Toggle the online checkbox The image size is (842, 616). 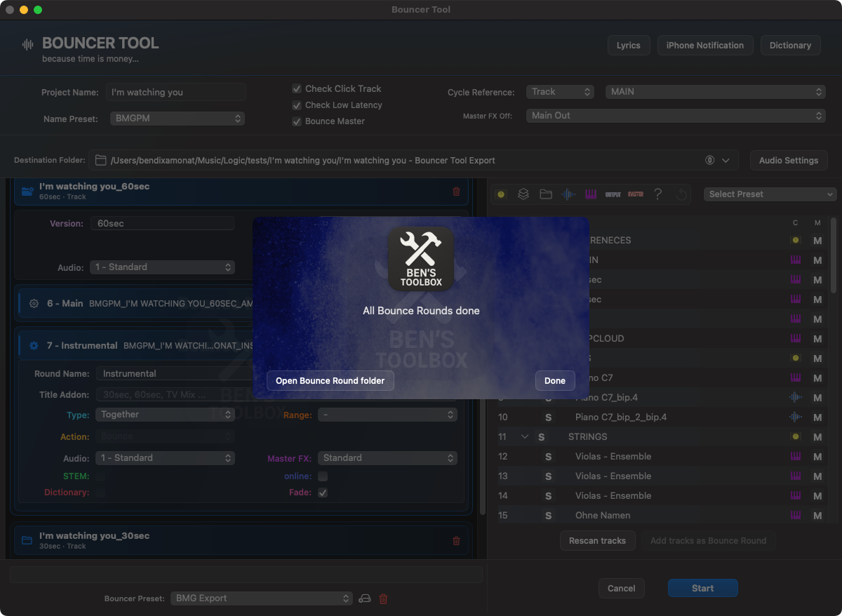click(323, 476)
